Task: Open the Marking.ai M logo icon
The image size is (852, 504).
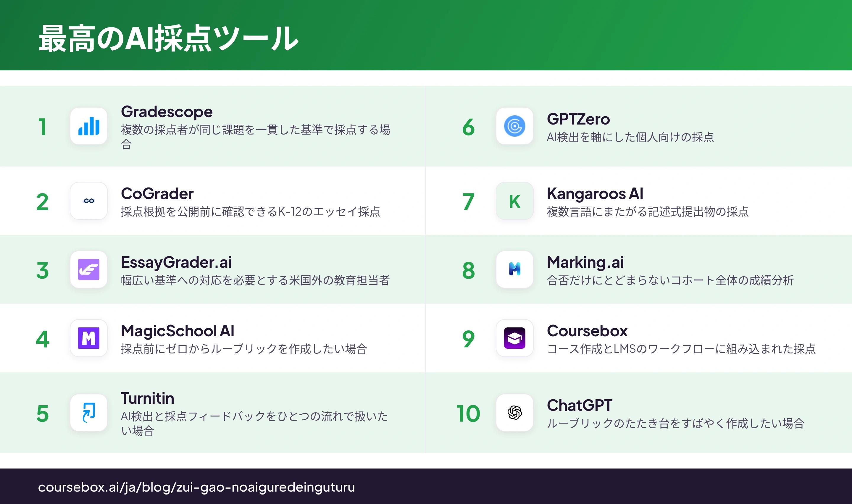Action: (x=514, y=269)
